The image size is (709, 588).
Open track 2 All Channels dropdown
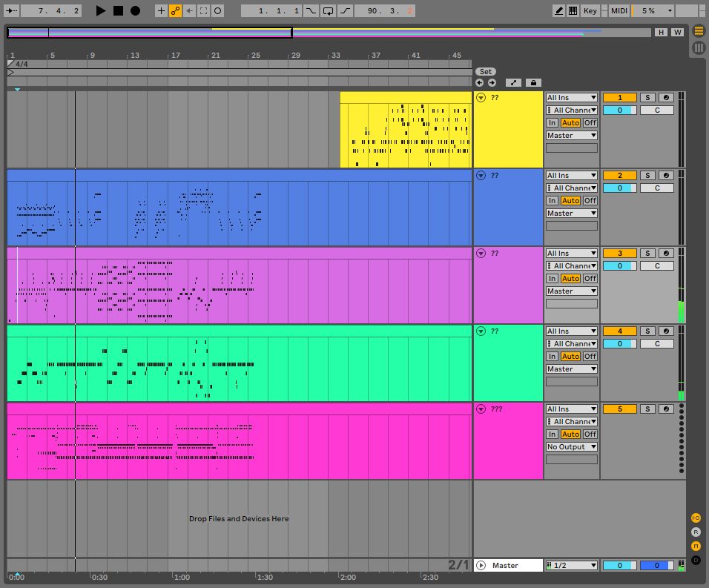coord(572,188)
